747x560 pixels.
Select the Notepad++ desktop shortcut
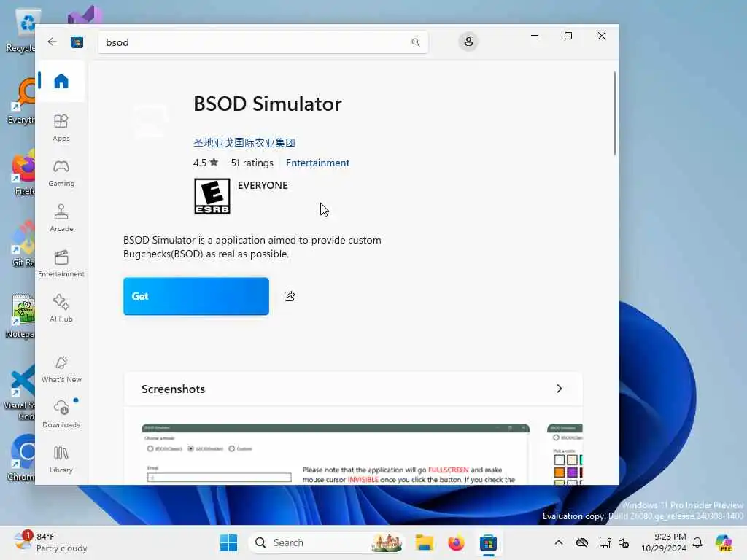(21, 316)
